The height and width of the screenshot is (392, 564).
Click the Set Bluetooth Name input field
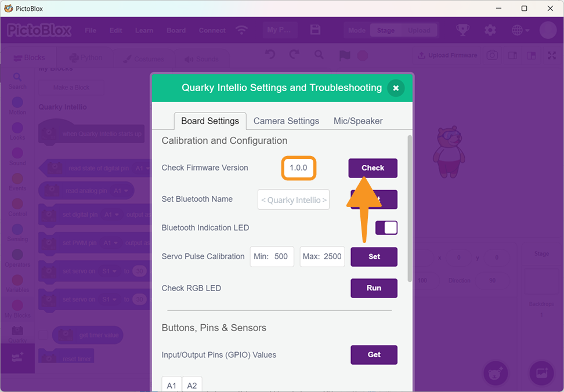(x=294, y=200)
